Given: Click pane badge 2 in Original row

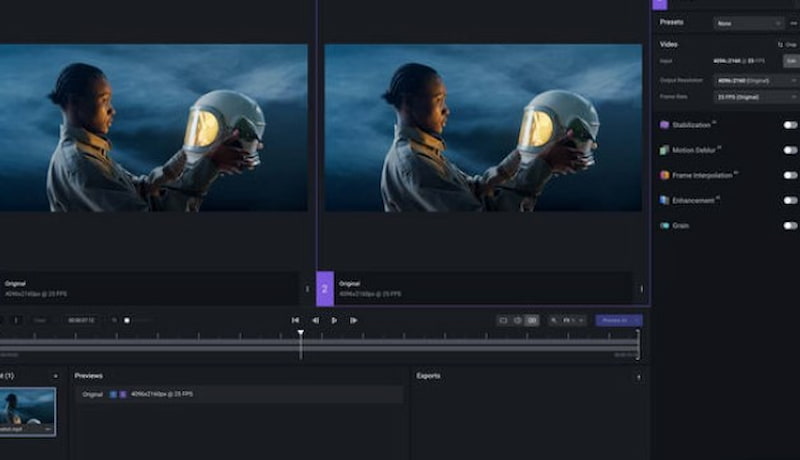Looking at the screenshot, I should (122, 394).
